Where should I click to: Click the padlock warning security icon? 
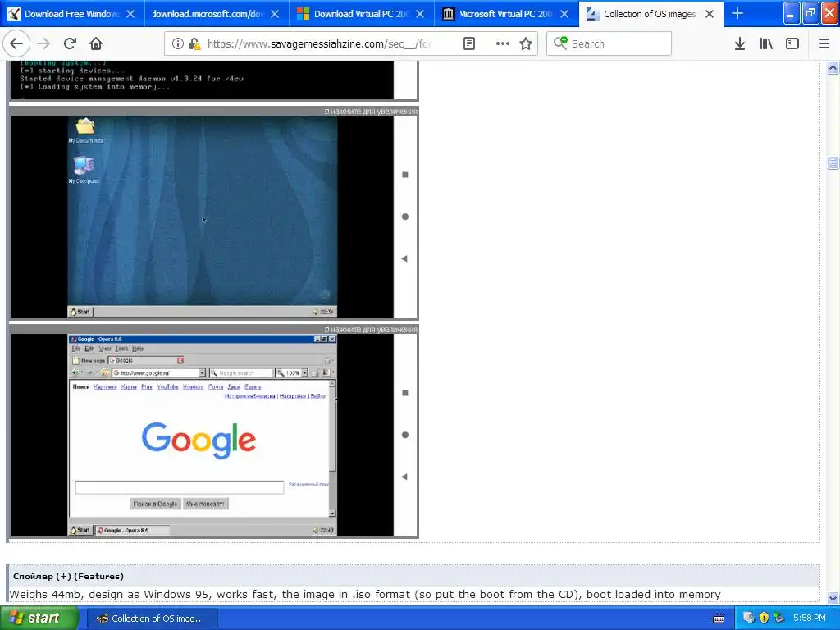195,44
